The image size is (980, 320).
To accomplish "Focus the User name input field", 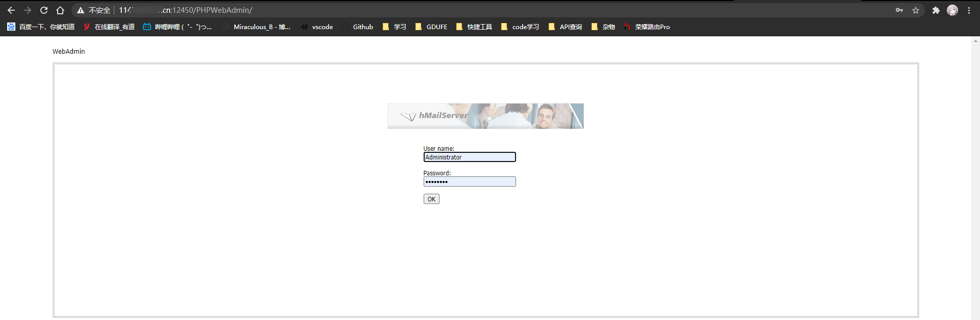I will (x=470, y=157).
